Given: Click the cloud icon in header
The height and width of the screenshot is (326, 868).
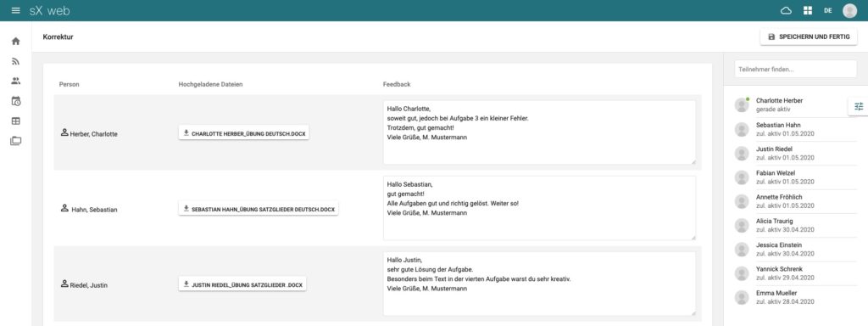Looking at the screenshot, I should pos(786,10).
